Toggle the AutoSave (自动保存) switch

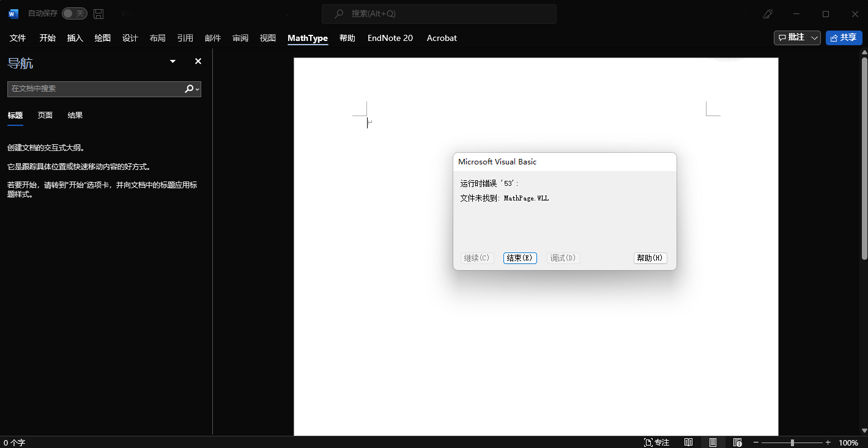pyautogui.click(x=75, y=13)
